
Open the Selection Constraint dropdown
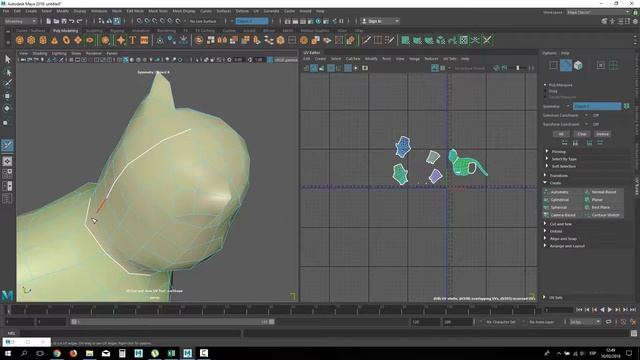(587, 116)
